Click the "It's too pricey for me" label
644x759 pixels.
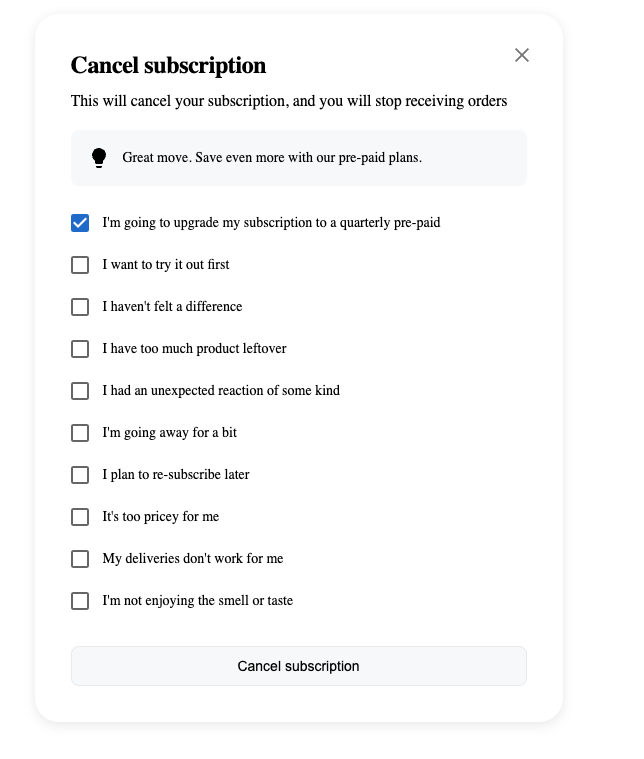click(x=160, y=517)
